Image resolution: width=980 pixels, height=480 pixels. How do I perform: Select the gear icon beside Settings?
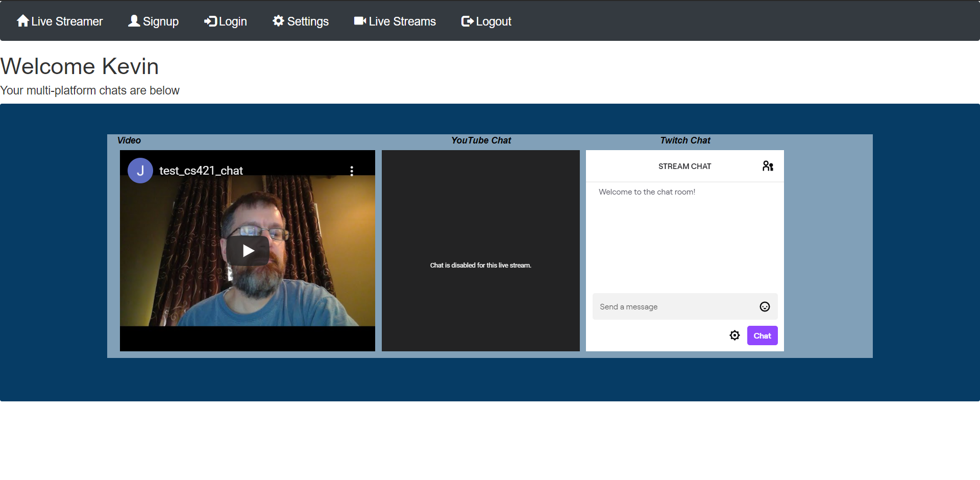tap(278, 21)
